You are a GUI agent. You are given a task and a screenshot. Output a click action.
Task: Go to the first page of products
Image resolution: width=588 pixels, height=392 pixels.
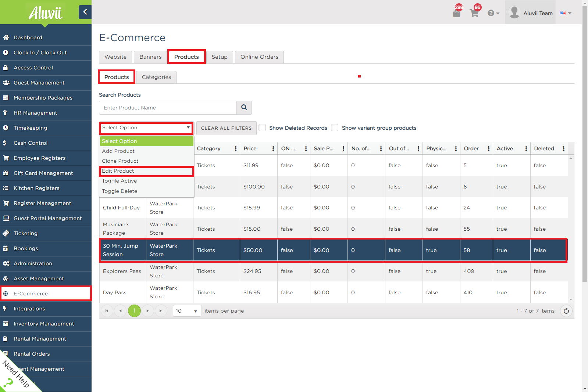[x=107, y=311]
